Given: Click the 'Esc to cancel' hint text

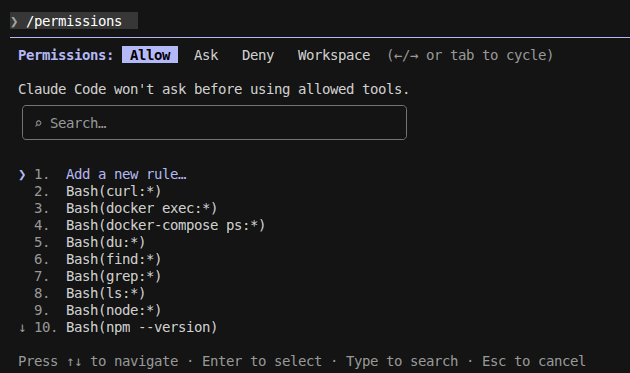Looking at the screenshot, I should [534, 361].
